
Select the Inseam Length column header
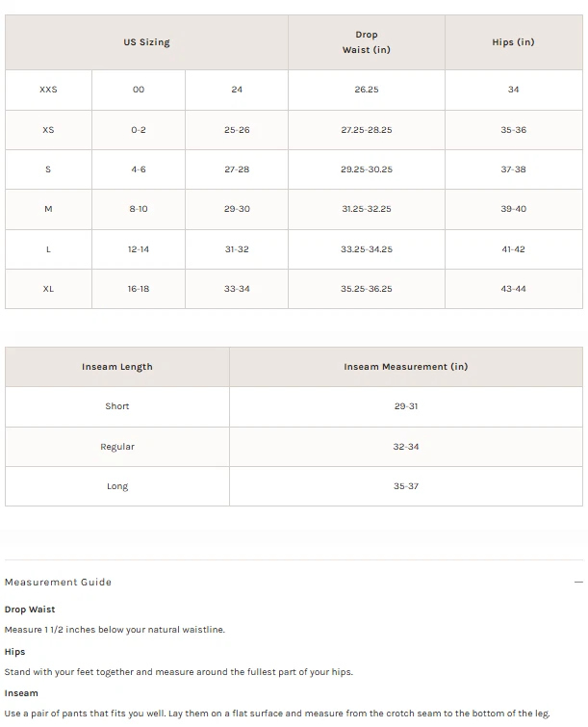click(117, 367)
